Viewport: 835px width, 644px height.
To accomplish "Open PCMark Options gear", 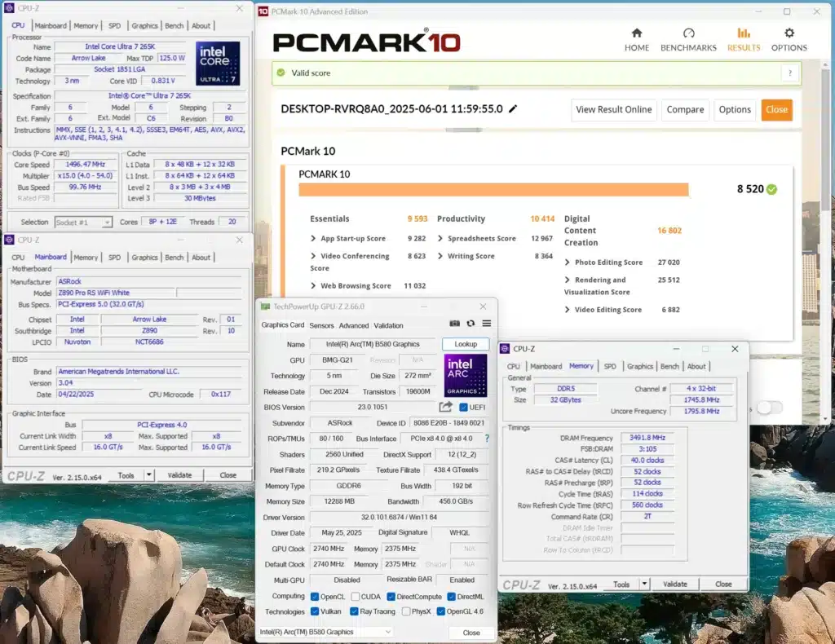I will pyautogui.click(x=789, y=41).
